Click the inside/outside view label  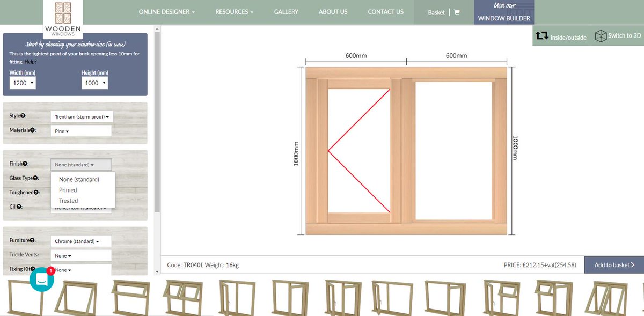(568, 38)
